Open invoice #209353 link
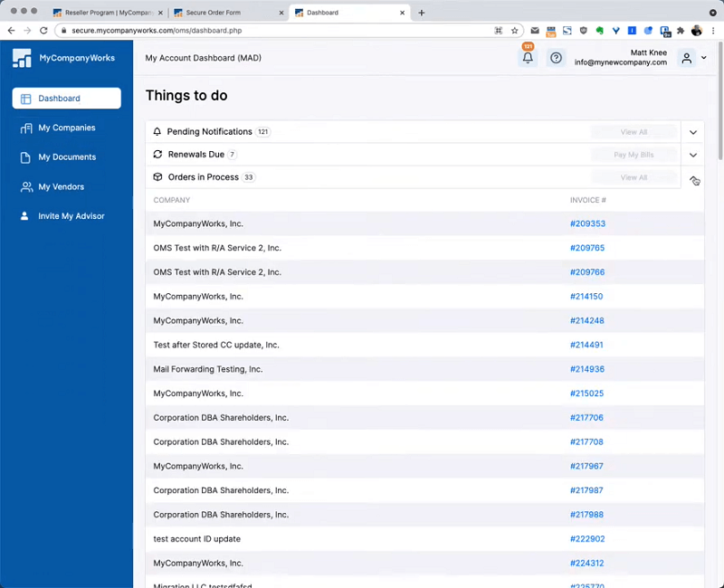Image resolution: width=724 pixels, height=588 pixels. click(x=587, y=223)
